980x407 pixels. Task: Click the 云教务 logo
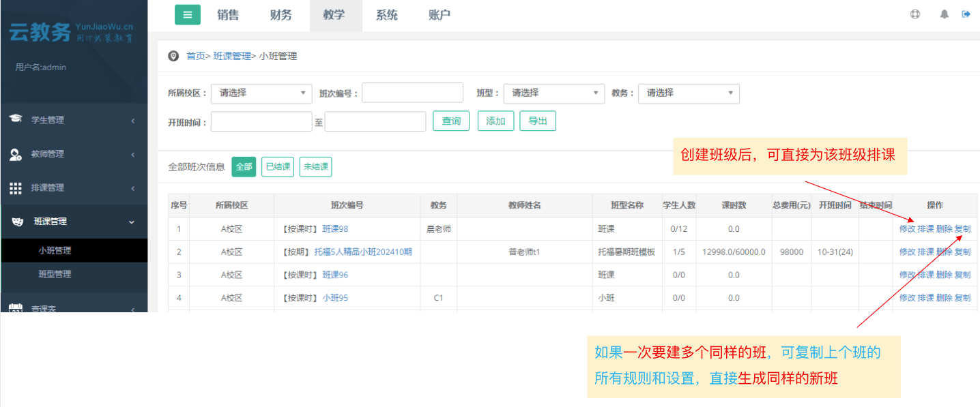coord(71,31)
